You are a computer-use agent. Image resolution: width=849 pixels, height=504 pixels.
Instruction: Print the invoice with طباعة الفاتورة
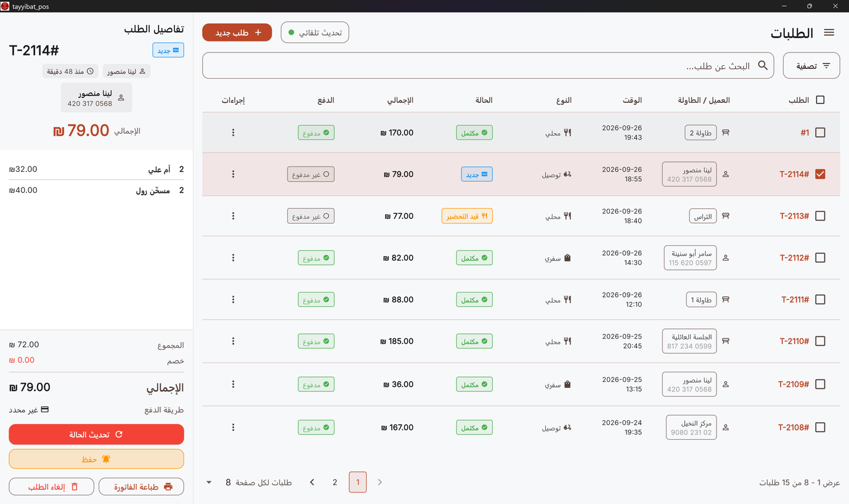(141, 487)
